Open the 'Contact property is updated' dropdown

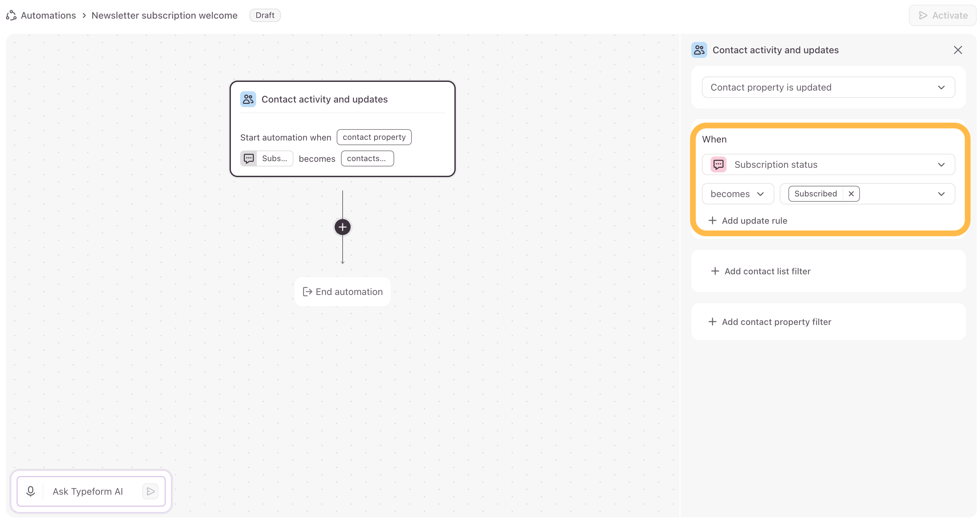point(828,87)
